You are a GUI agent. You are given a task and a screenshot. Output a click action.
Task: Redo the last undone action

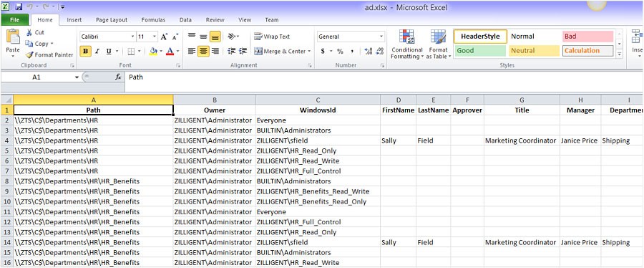(x=46, y=7)
